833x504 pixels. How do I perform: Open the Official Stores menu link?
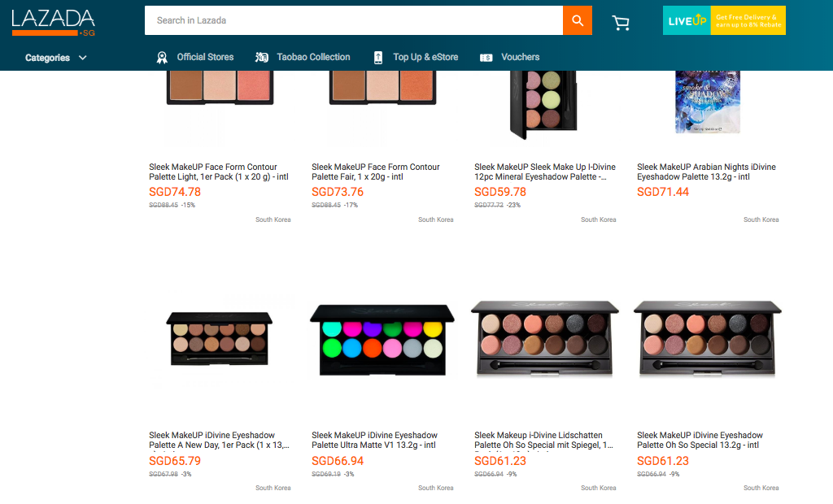[205, 57]
